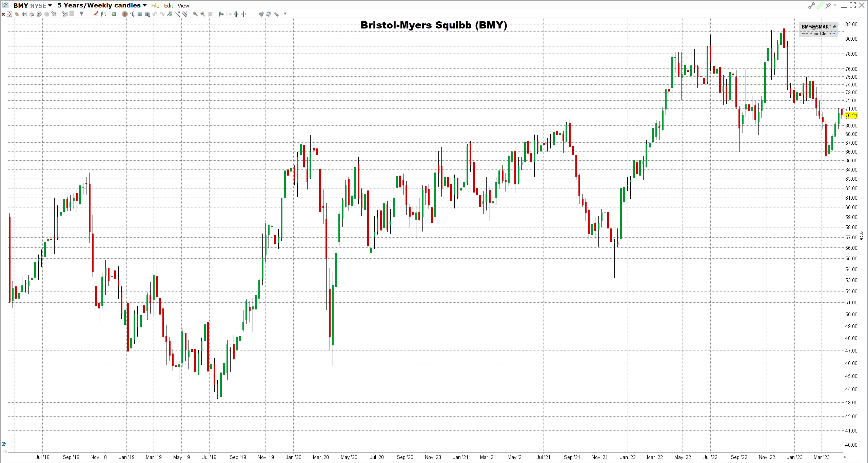This screenshot has height=463, width=868.
Task: Open the Edit menu
Action: pos(169,6)
